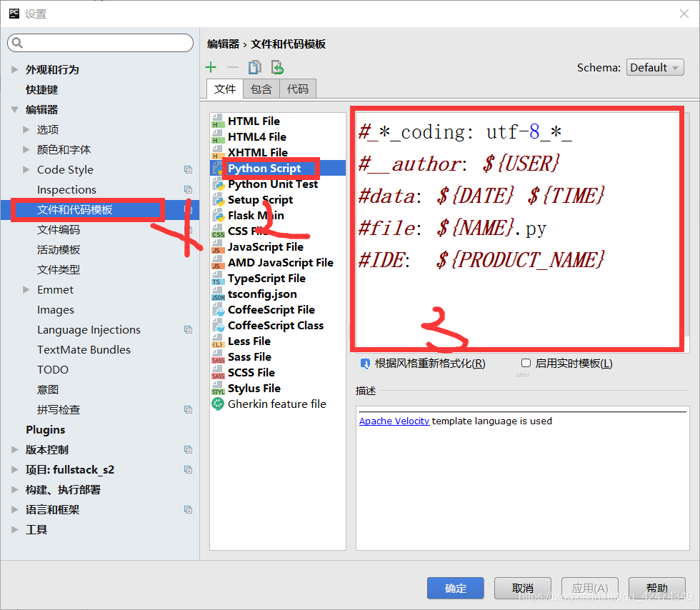This screenshot has height=610, width=700.
Task: Click the 应用(A) button
Action: coord(590,588)
